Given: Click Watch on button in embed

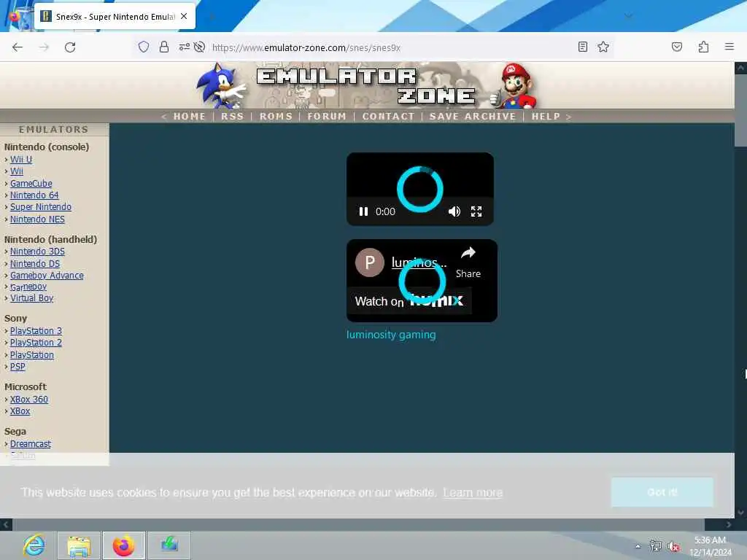Looking at the screenshot, I should (x=409, y=301).
